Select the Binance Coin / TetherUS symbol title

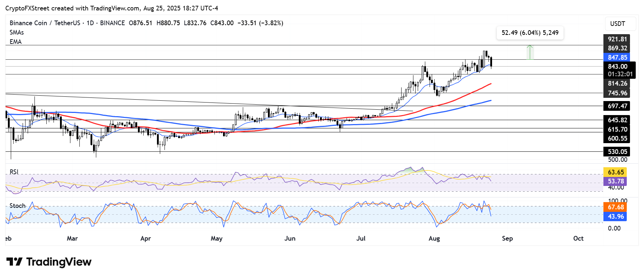[45, 23]
